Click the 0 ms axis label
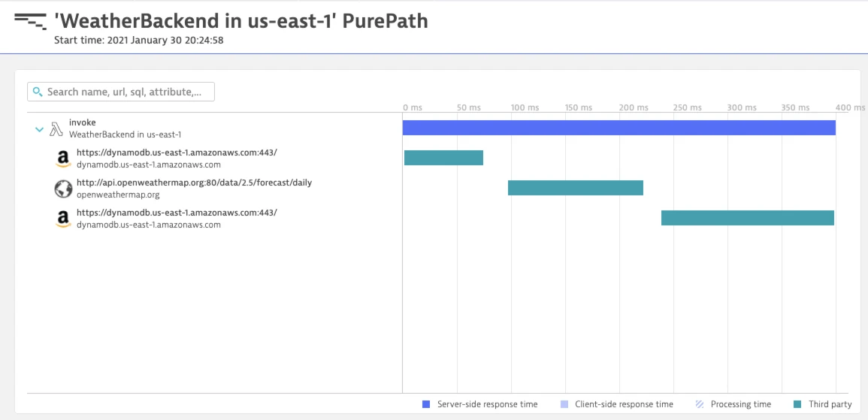Image resolution: width=868 pixels, height=420 pixels. coord(413,107)
